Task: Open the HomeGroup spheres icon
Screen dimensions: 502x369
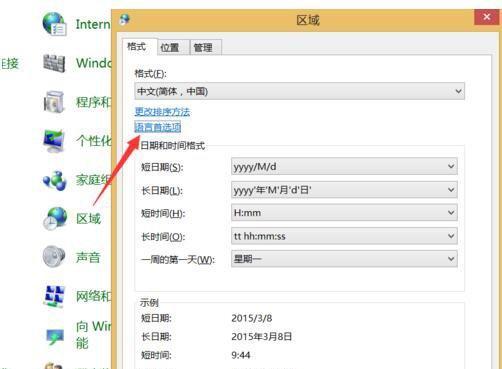Action: pyautogui.click(x=55, y=180)
